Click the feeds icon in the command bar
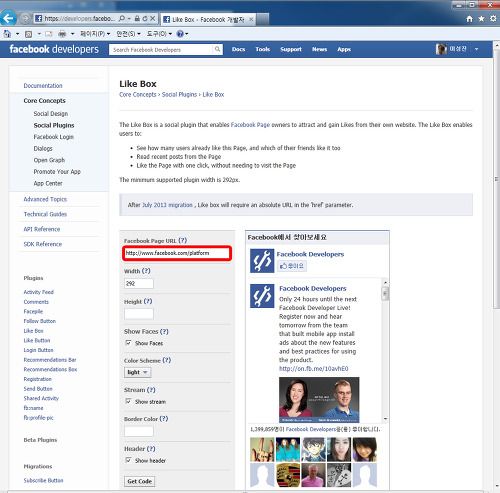 coord(29,34)
